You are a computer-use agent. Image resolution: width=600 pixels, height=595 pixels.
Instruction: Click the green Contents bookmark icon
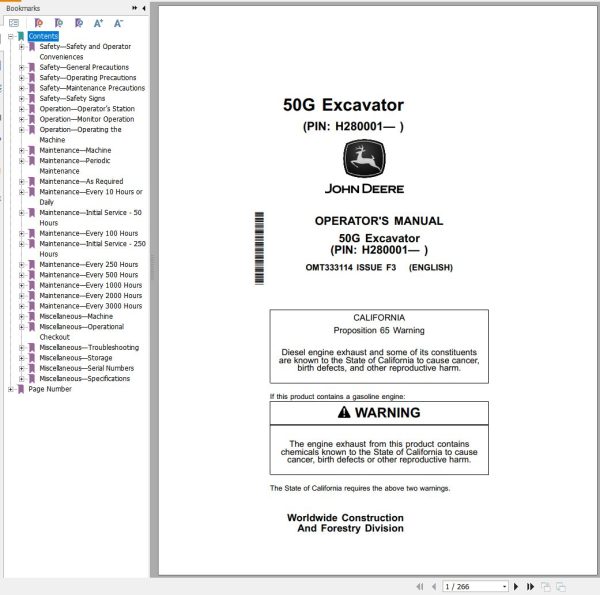pyautogui.click(x=21, y=36)
